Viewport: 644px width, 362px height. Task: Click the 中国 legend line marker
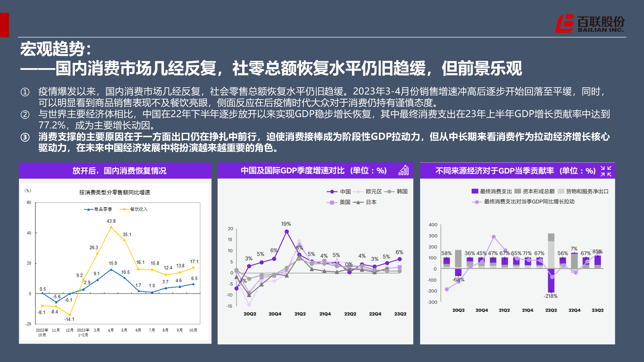pyautogui.click(x=332, y=192)
